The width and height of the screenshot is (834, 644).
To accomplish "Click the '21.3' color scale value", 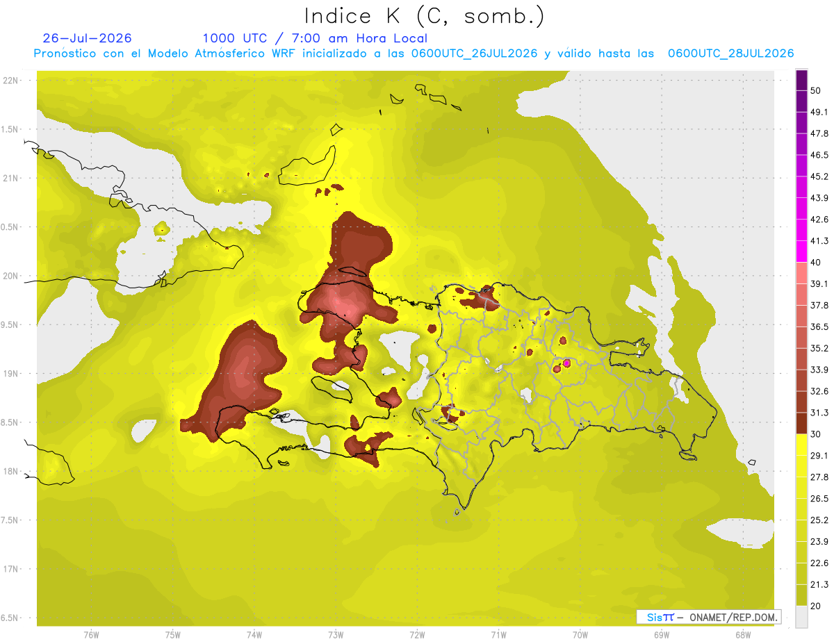I will tap(820, 585).
